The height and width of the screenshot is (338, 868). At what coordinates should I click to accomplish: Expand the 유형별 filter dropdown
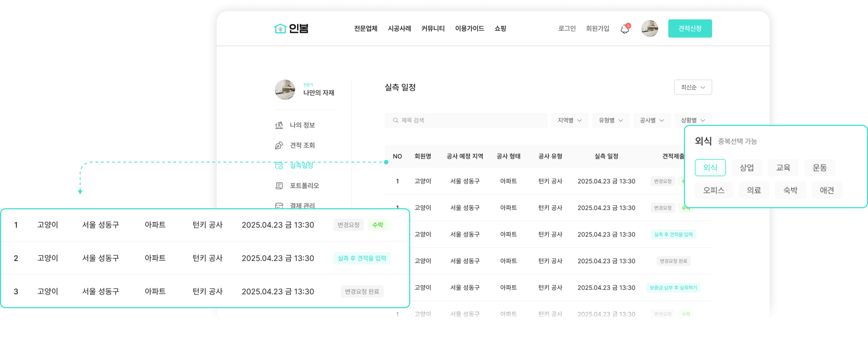coord(611,120)
